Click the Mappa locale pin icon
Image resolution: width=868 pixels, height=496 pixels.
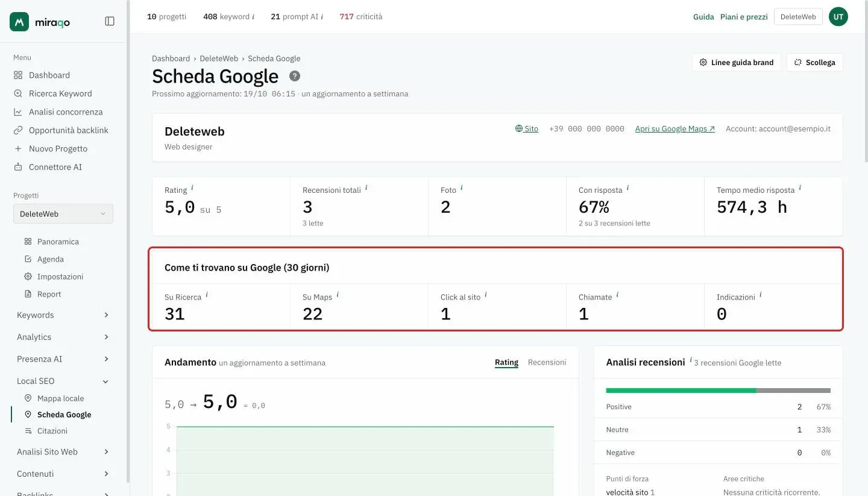[x=28, y=398]
